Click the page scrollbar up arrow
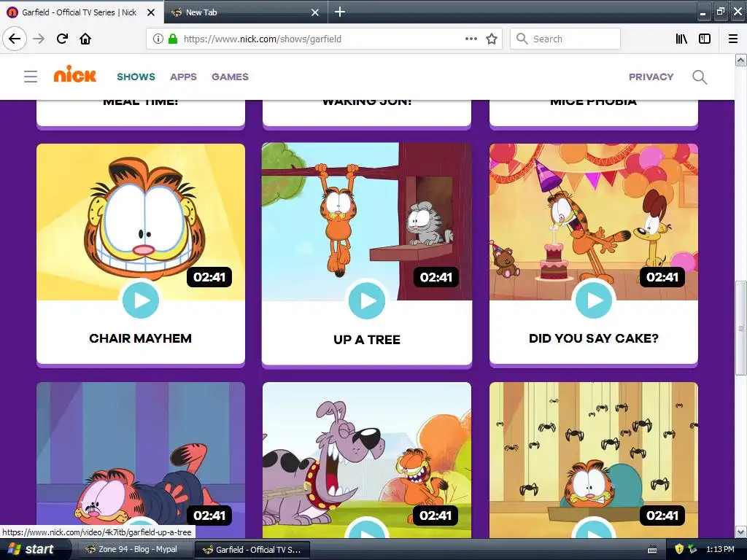Viewport: 747px width, 560px height. [741, 60]
